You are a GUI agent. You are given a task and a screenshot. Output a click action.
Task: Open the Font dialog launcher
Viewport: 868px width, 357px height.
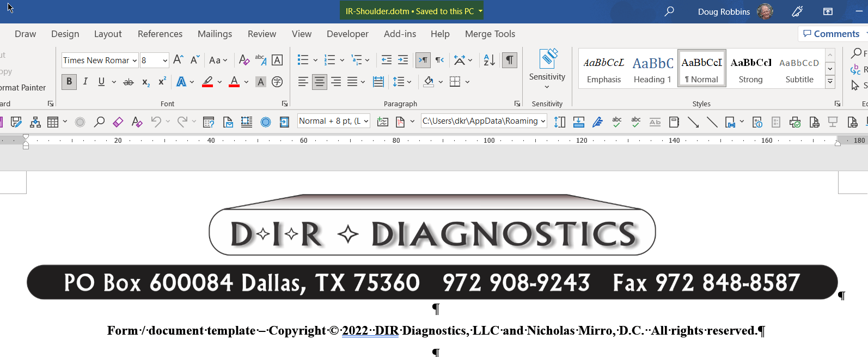point(284,104)
